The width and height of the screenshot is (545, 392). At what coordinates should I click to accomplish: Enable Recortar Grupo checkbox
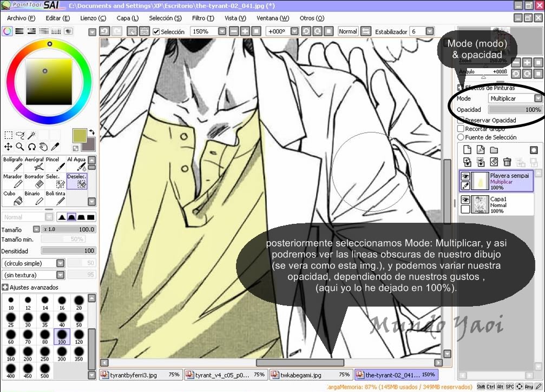coord(461,129)
